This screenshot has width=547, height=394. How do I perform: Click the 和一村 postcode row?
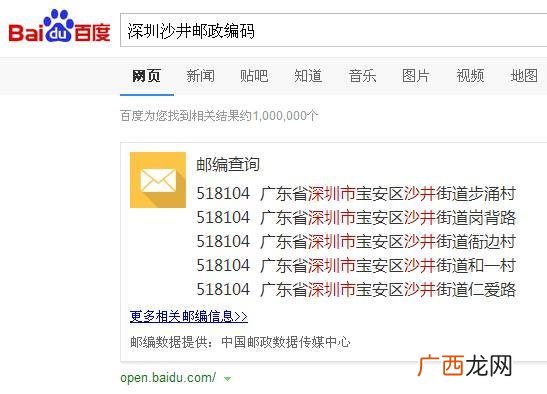tap(356, 266)
